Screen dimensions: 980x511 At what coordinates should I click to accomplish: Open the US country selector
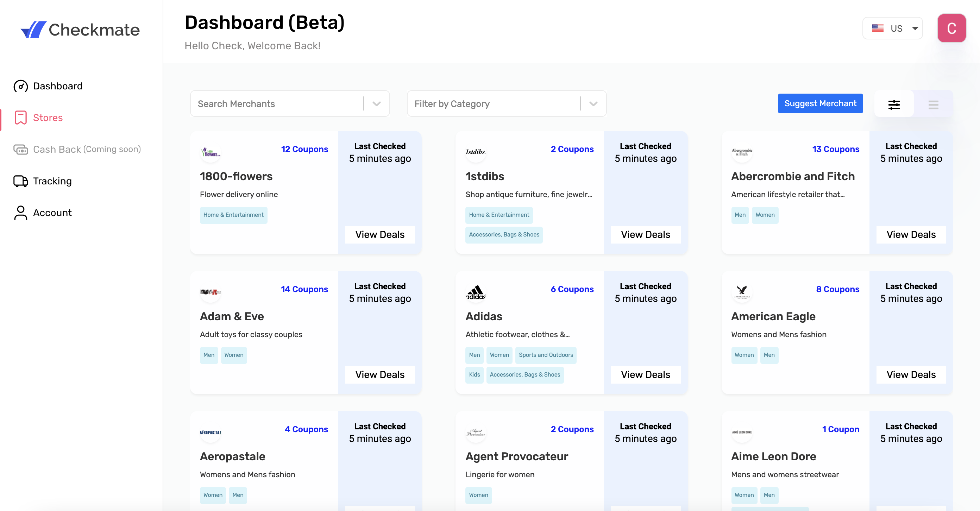pyautogui.click(x=892, y=29)
